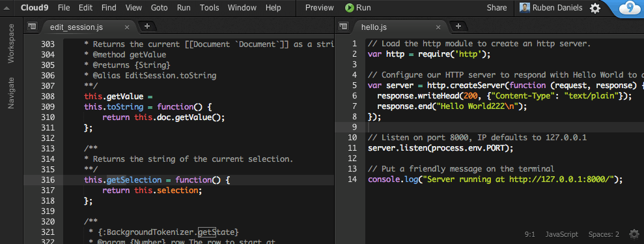
Task: Collapse the menu bar with the top-left arrow
Action: pos(6,8)
